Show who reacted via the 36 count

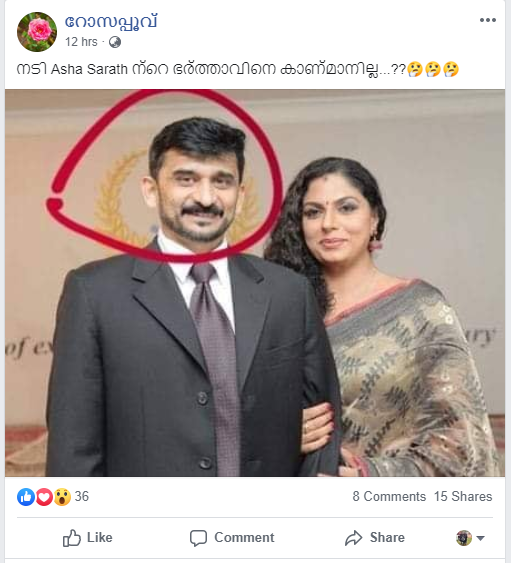click(82, 497)
